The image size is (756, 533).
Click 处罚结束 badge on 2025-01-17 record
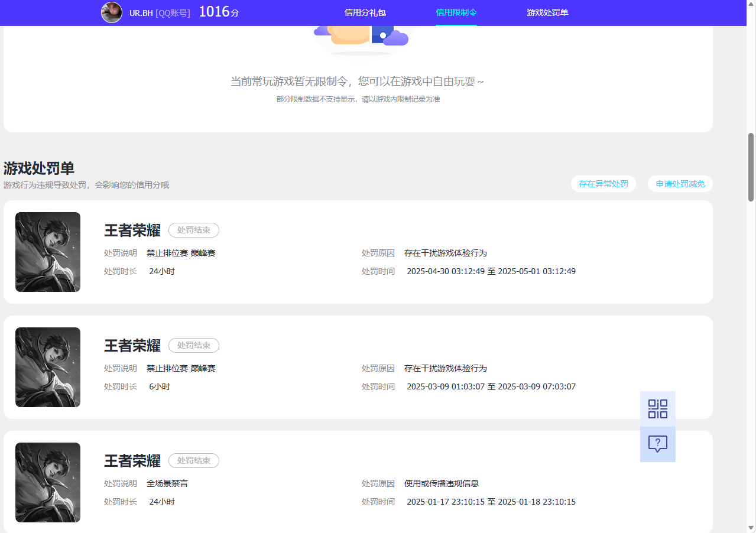(x=194, y=460)
